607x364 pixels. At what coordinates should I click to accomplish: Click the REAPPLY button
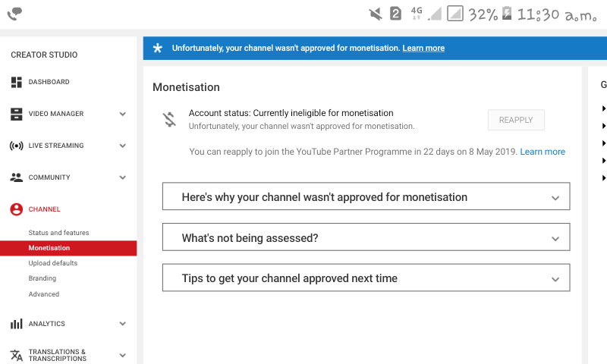[x=516, y=120]
